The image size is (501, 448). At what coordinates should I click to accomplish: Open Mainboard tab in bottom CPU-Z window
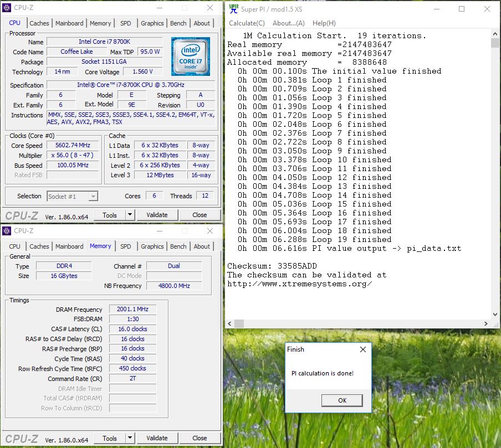(69, 246)
